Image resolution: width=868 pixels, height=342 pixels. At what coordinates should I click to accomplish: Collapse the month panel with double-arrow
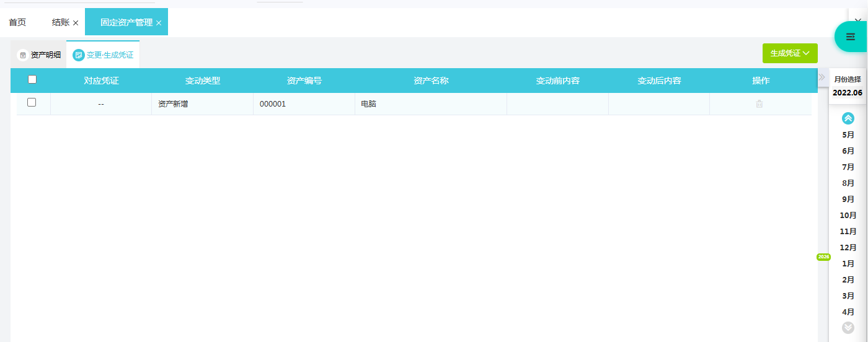822,77
